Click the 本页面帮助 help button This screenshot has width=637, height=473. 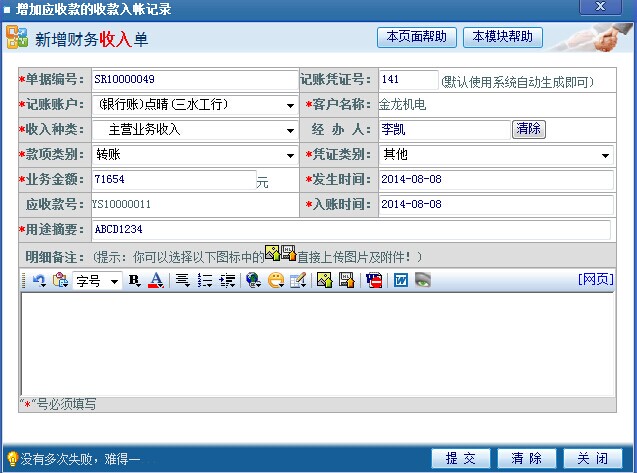pos(417,37)
